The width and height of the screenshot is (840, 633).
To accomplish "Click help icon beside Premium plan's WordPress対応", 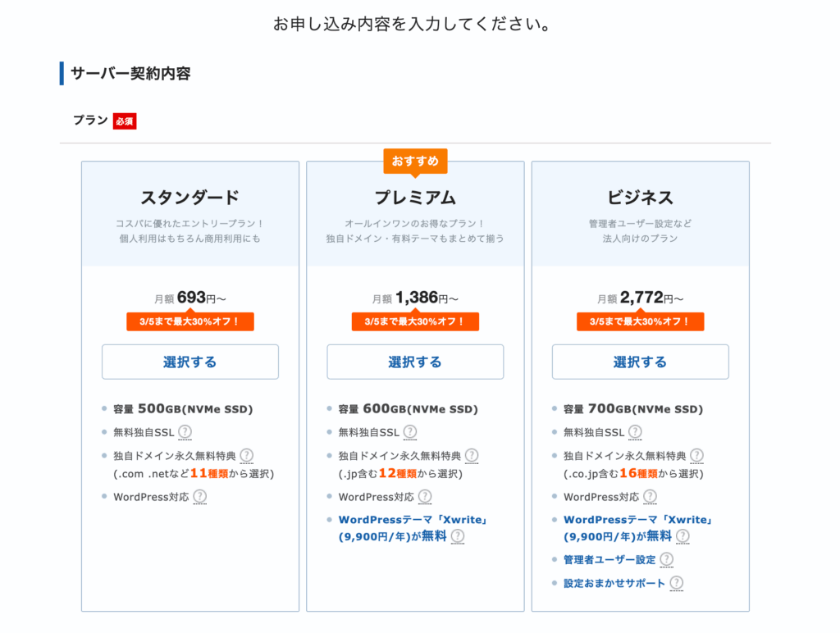I will click(x=425, y=496).
